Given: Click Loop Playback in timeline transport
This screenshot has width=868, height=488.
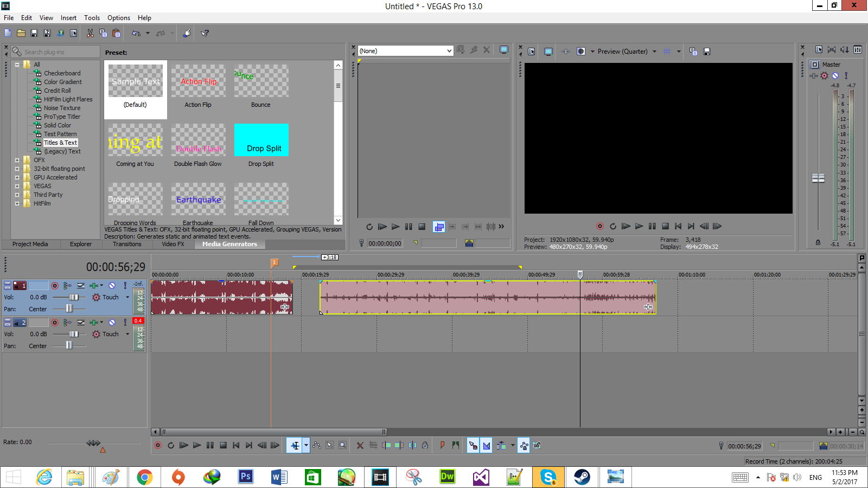Looking at the screenshot, I should (x=171, y=446).
